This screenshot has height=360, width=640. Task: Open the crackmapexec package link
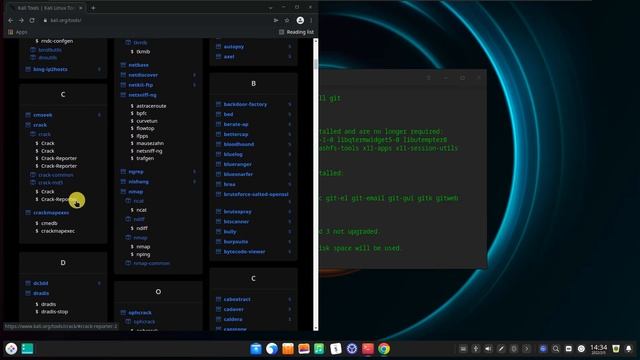click(x=51, y=213)
